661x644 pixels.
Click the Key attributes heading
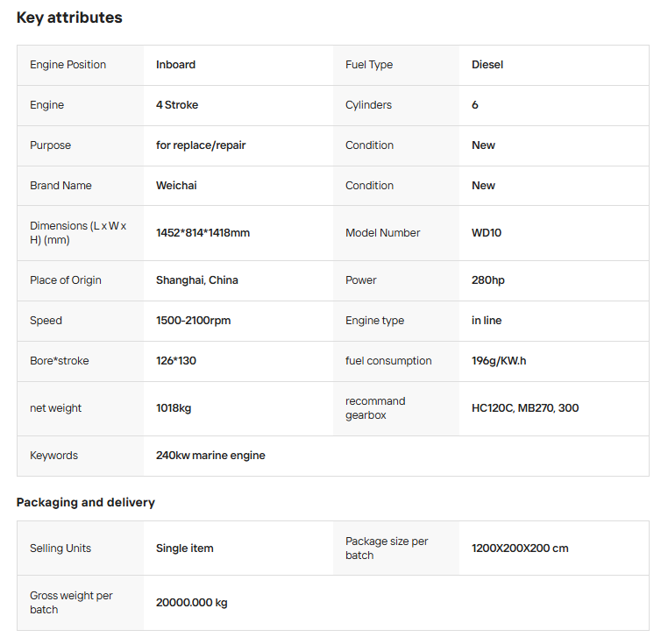[69, 18]
